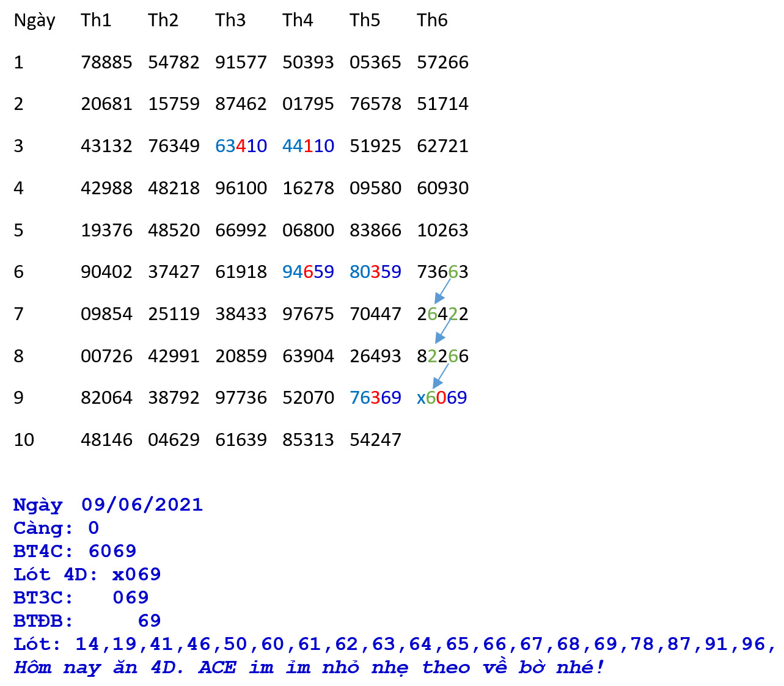Select the BT4C: 6069 line
This screenshot has width=784, height=686.
pyautogui.click(x=75, y=551)
